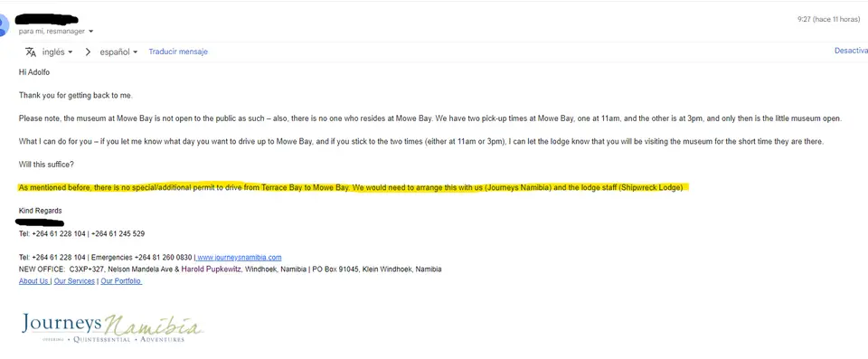Click the 'Kind Regards' text
Screen dimensions: 868x359
point(41,211)
